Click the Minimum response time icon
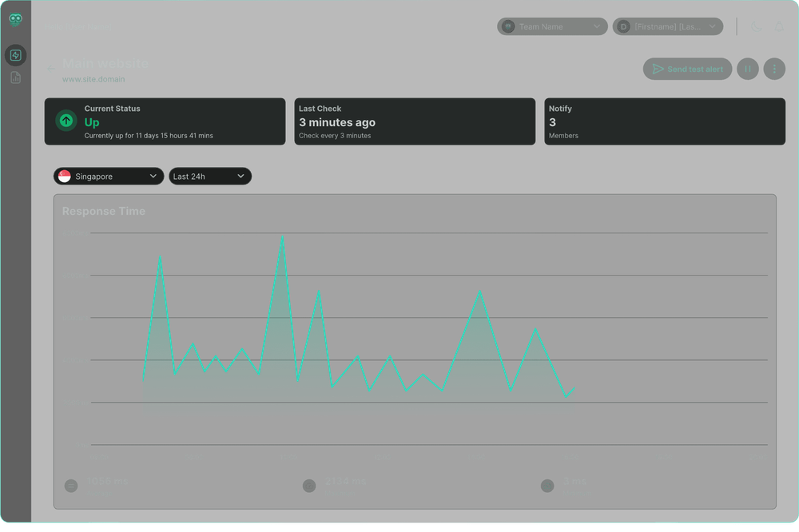The height and width of the screenshot is (532, 799). [x=547, y=486]
